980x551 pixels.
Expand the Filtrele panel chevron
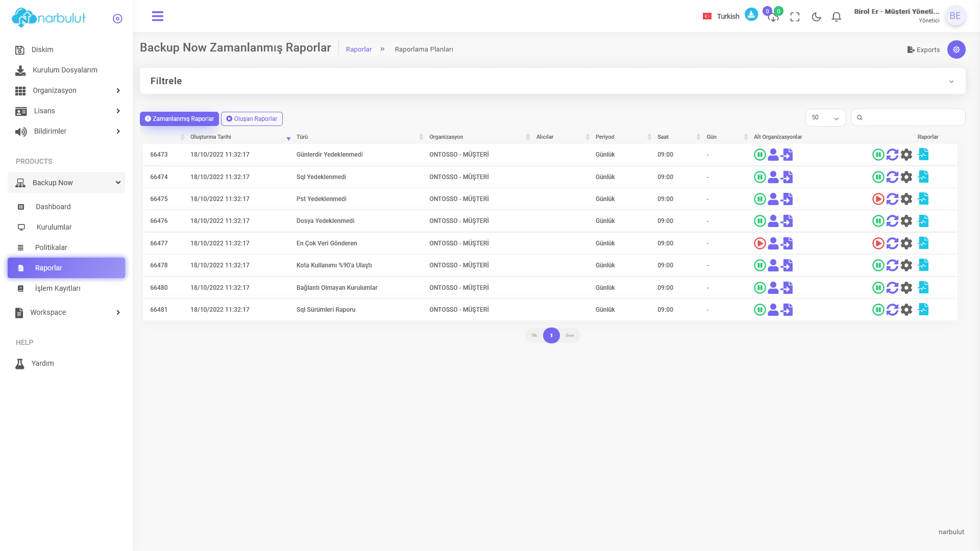(951, 82)
